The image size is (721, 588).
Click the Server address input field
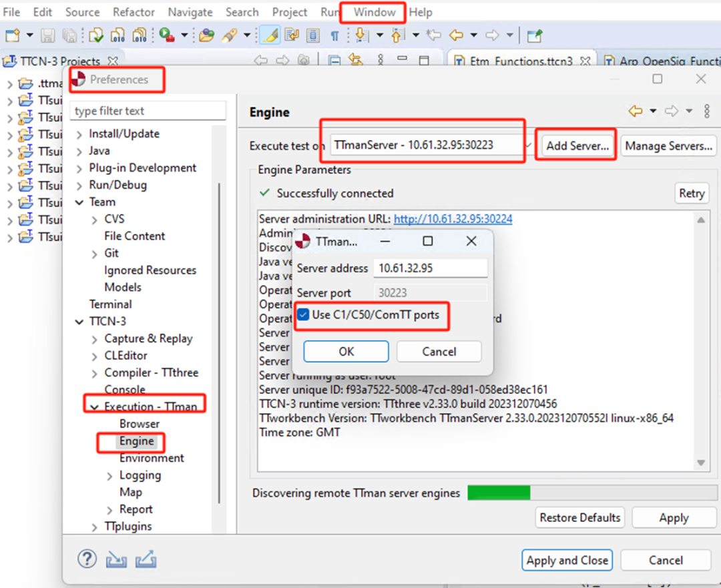tap(430, 268)
